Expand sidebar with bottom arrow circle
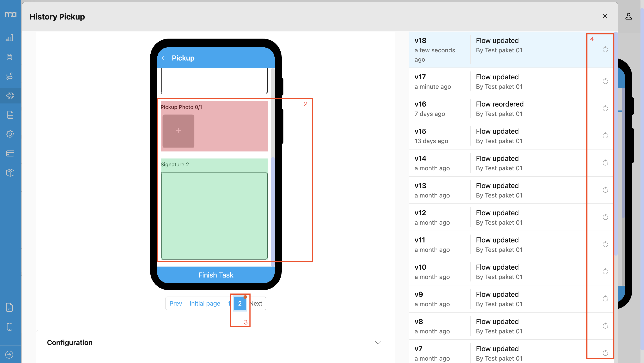The image size is (644, 363). [9, 354]
